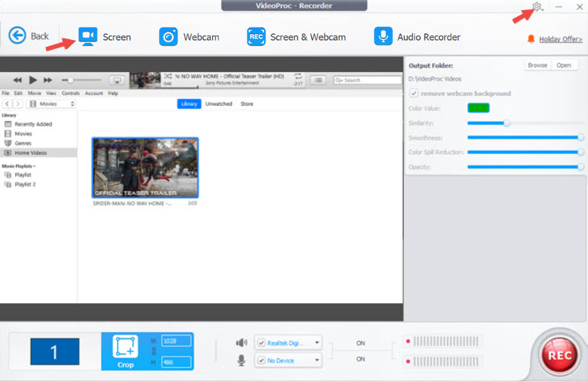
Task: Click the iTunes forward navigation chevron
Action: click(x=18, y=104)
